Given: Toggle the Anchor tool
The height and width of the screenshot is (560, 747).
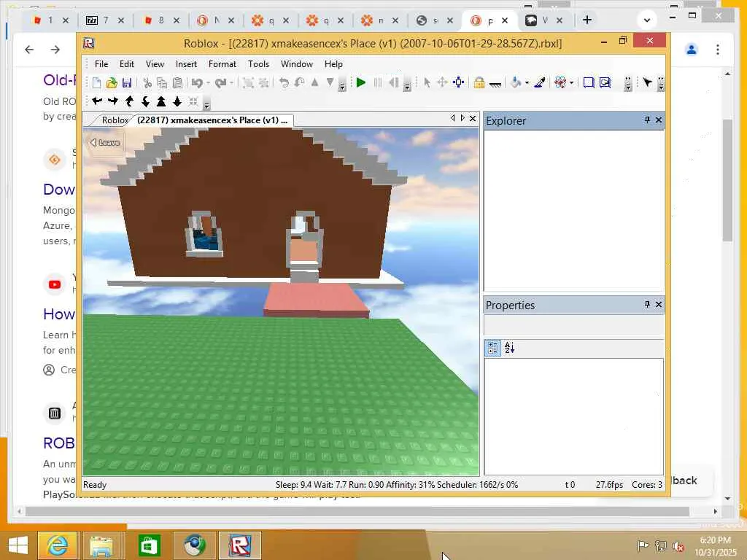Looking at the screenshot, I should [495, 84].
